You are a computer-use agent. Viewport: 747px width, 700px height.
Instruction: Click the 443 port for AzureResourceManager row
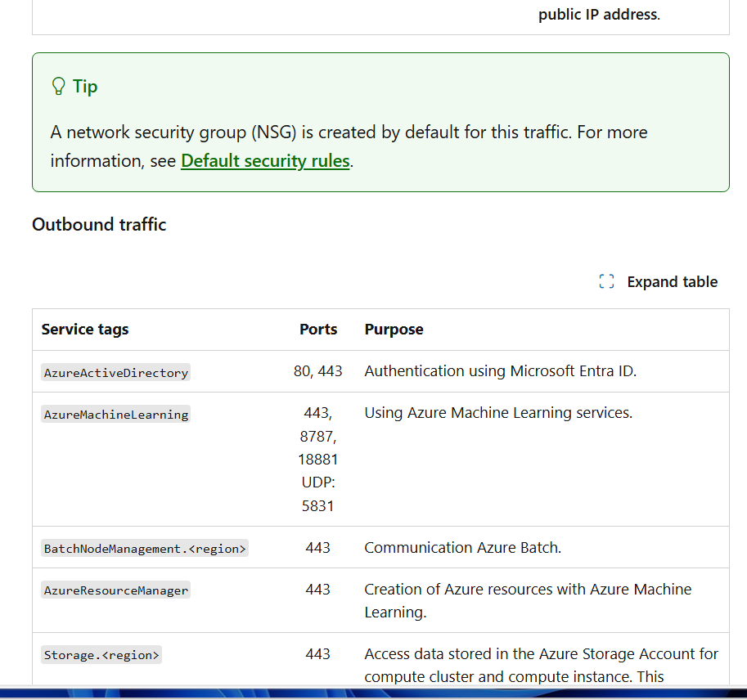click(x=317, y=590)
